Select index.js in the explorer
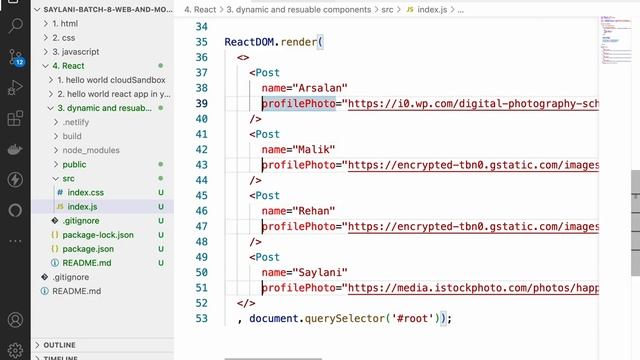The width and height of the screenshot is (640, 360). (x=102, y=207)
